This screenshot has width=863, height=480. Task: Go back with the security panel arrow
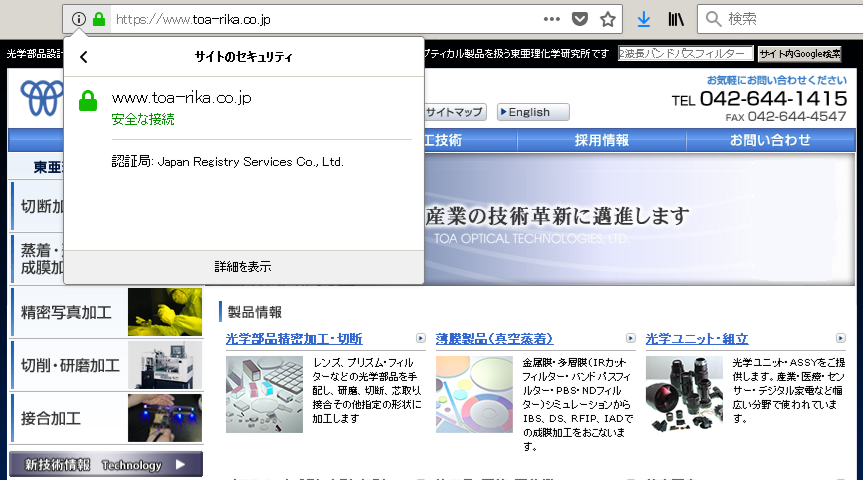(84, 57)
